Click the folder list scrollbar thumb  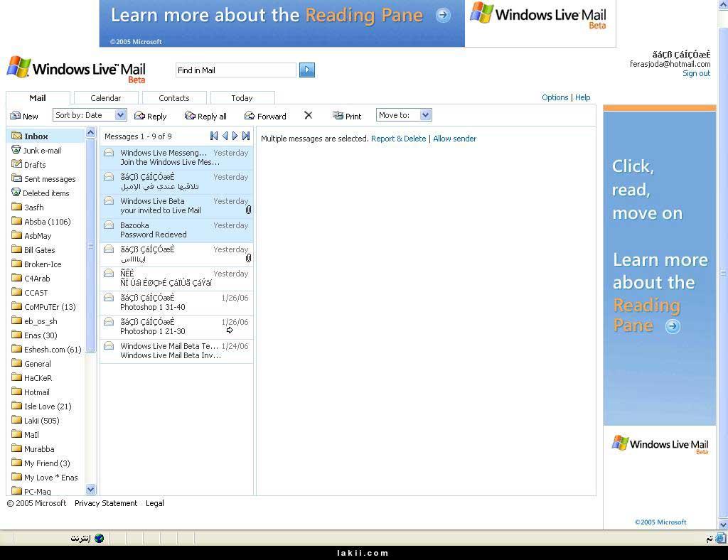click(x=91, y=246)
